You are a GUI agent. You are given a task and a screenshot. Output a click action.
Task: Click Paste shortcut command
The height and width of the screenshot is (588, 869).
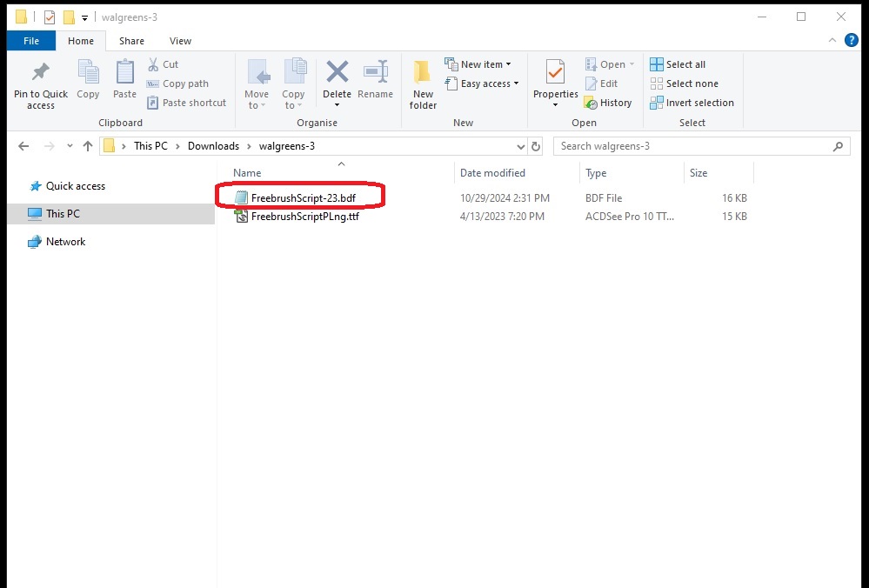coord(186,103)
